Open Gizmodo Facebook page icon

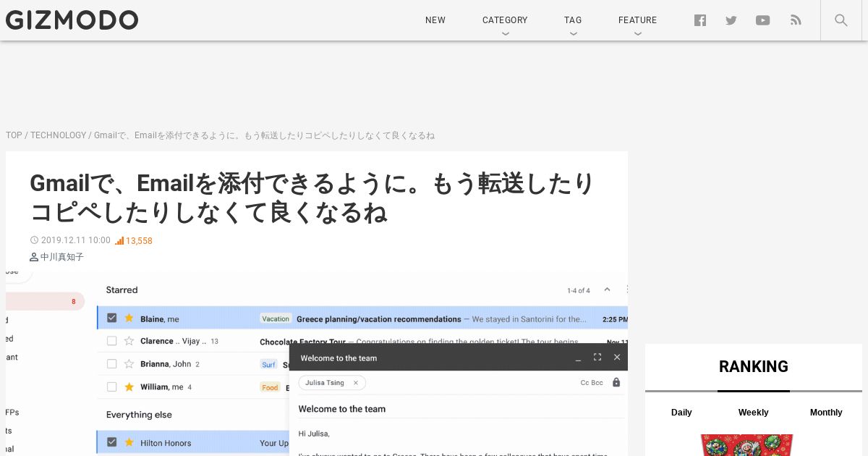click(x=700, y=20)
